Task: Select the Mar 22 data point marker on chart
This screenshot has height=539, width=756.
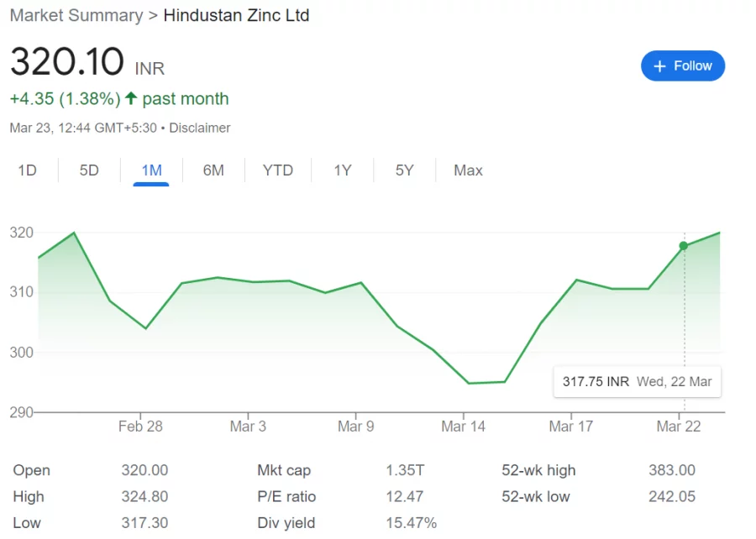Action: click(684, 246)
